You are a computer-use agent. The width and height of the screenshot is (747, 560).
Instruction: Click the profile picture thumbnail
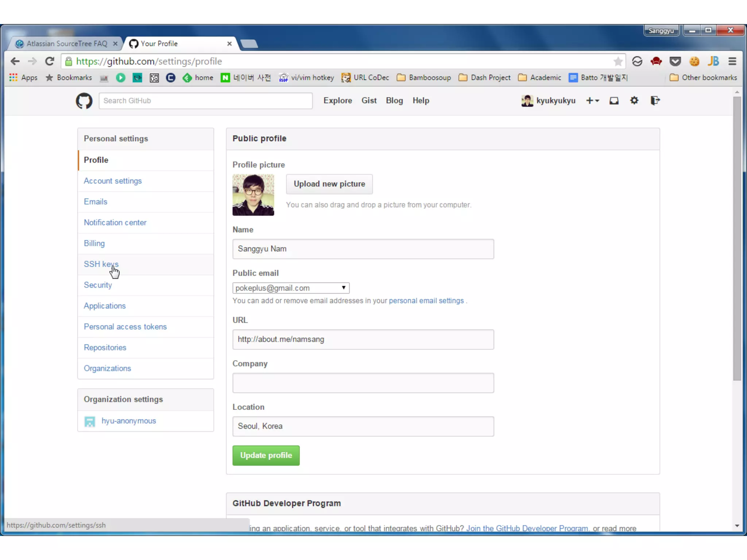point(253,195)
